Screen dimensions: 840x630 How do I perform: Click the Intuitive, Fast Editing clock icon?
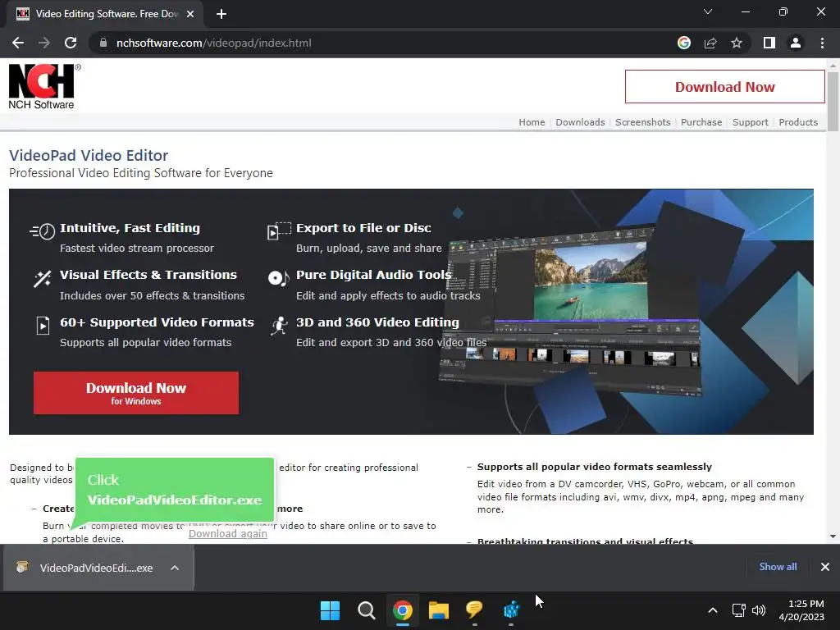(x=43, y=231)
